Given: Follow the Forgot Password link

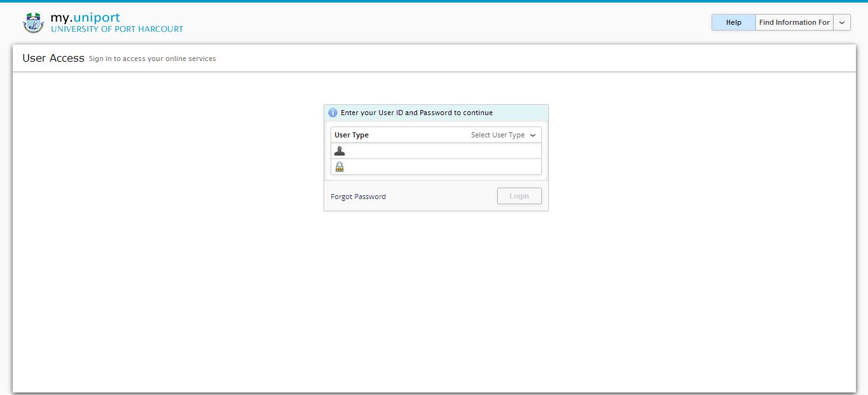Looking at the screenshot, I should [358, 197].
